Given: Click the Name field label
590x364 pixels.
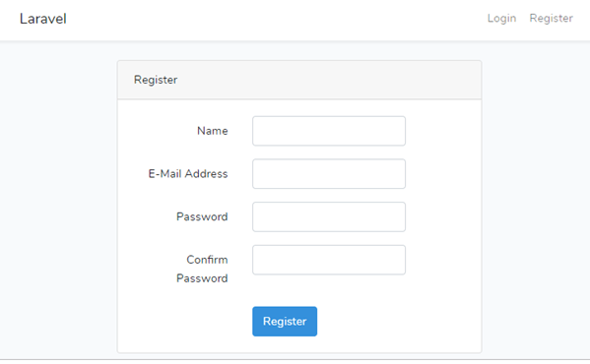Looking at the screenshot, I should [212, 131].
